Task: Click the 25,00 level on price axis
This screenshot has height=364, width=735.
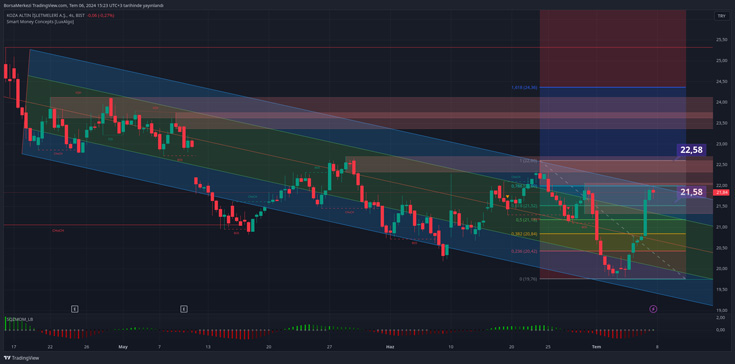Action: click(x=720, y=61)
